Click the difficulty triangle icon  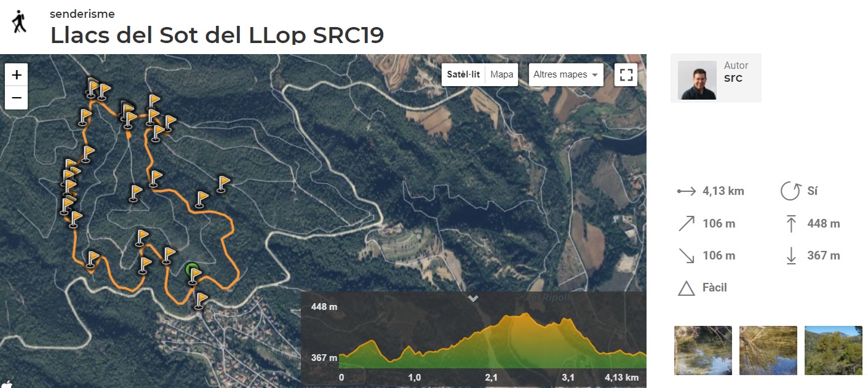pyautogui.click(x=686, y=288)
